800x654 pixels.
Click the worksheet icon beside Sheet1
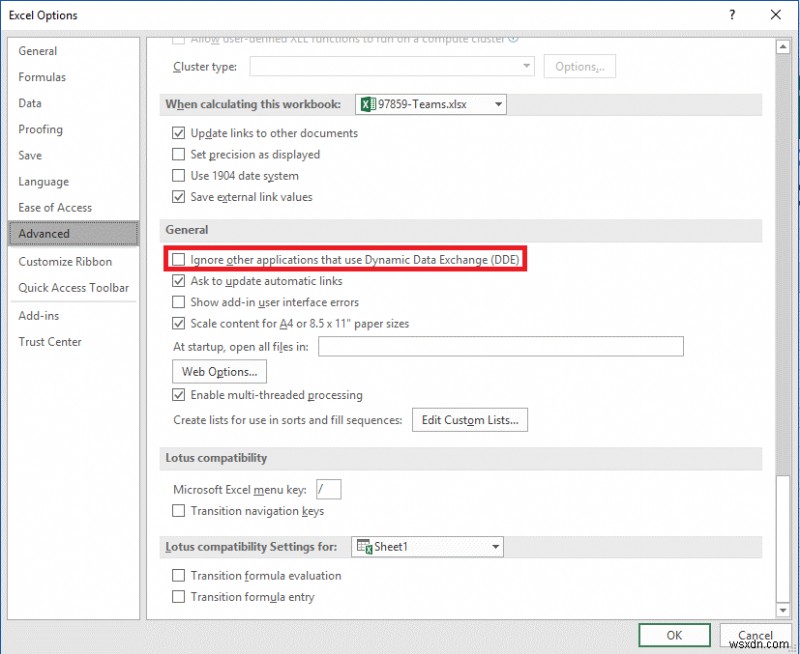[365, 546]
